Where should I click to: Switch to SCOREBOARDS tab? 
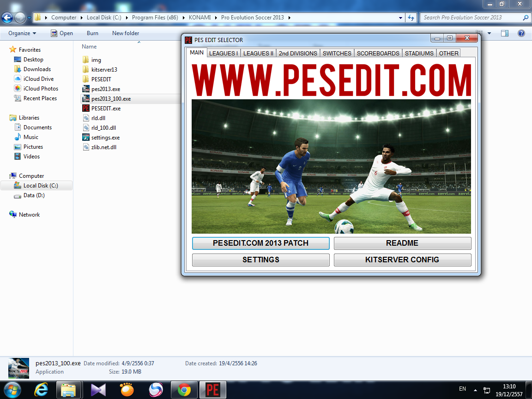click(378, 53)
